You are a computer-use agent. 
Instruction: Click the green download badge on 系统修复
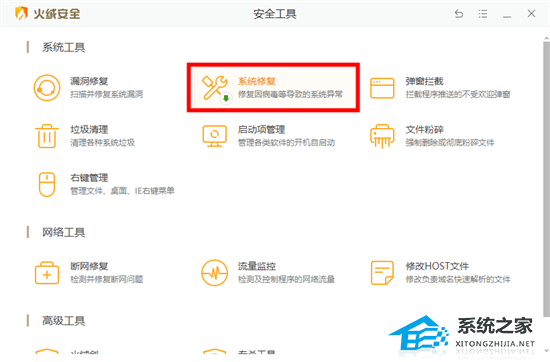[226, 99]
